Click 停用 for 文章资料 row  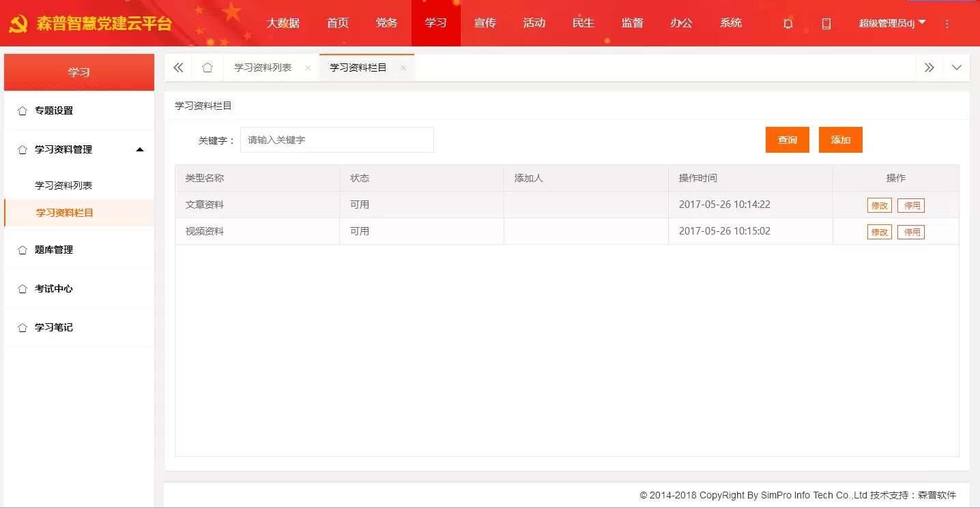tap(911, 205)
